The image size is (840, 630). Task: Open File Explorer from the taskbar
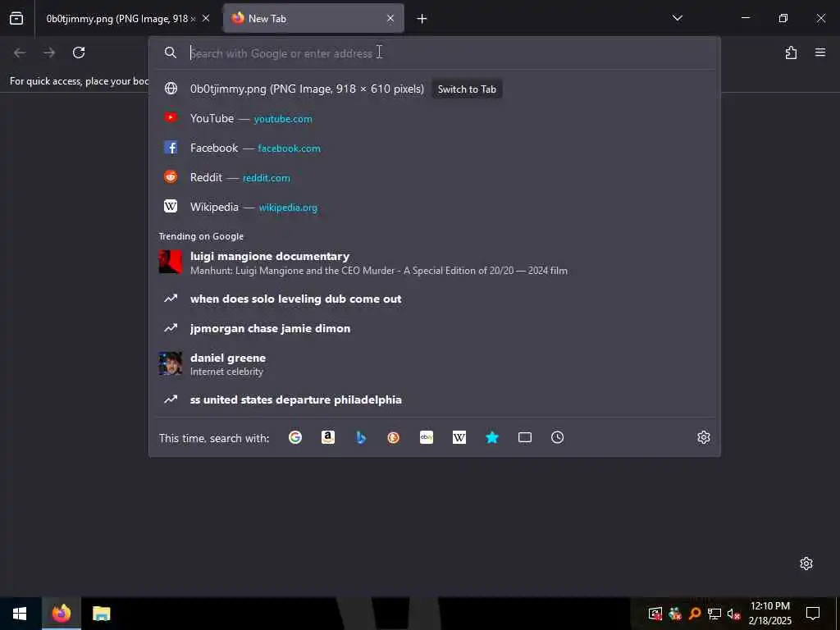(101, 614)
